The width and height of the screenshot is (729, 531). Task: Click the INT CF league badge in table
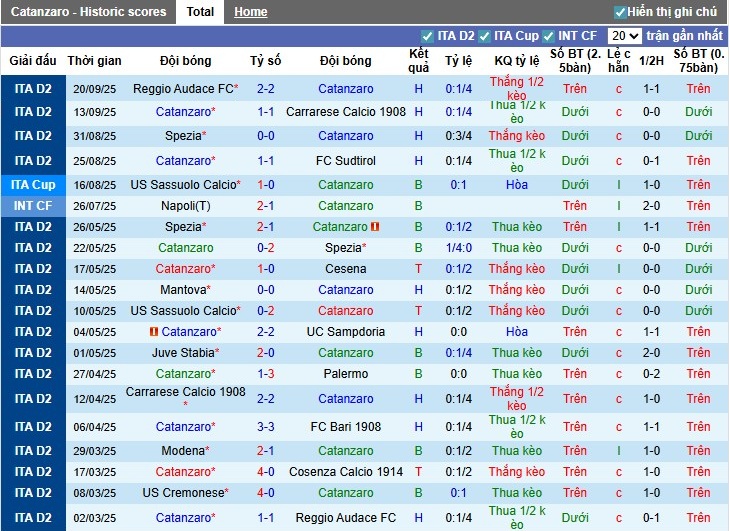pos(33,206)
